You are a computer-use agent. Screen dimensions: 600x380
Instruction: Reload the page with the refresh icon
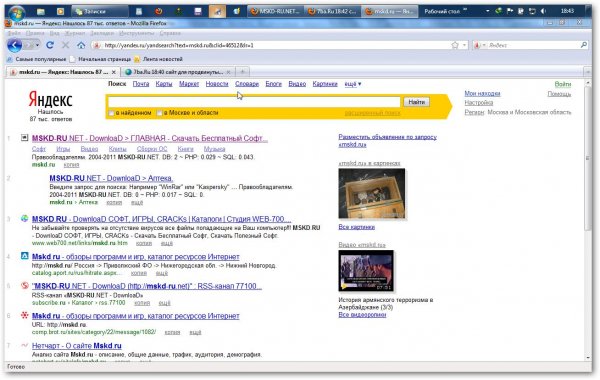pos(50,45)
